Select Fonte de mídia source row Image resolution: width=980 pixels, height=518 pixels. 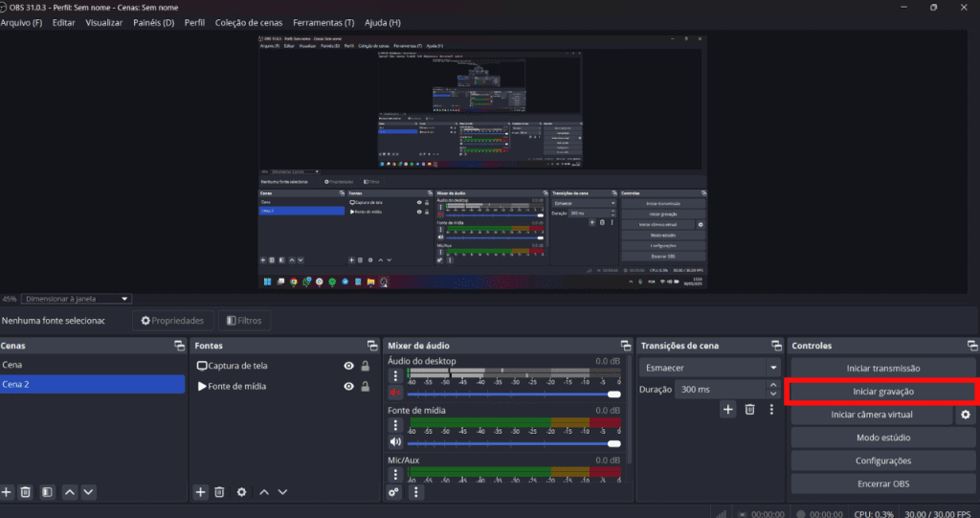click(x=284, y=387)
